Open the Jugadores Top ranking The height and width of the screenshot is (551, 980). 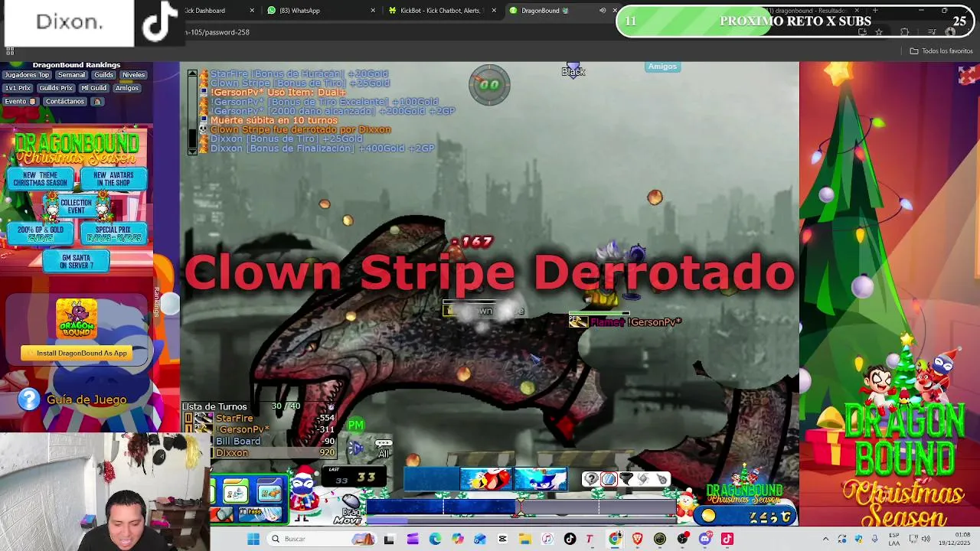tap(26, 75)
